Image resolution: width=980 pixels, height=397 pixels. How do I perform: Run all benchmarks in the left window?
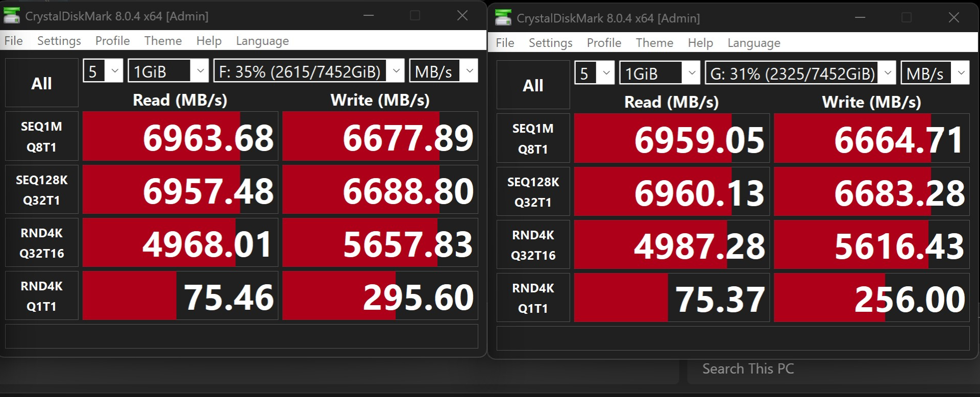(41, 83)
